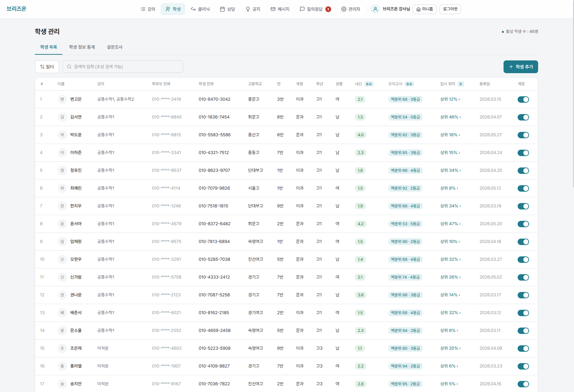
Task: Expand 상위 12% admission position for 변고은
Action: pos(450,99)
